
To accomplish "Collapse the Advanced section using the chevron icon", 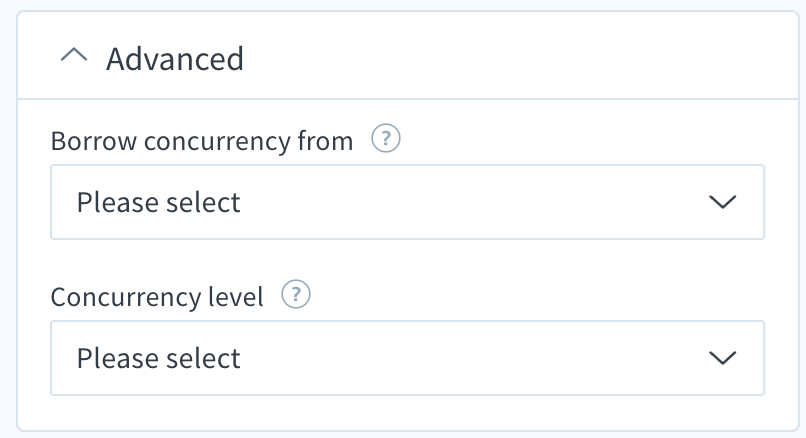I will (x=74, y=56).
